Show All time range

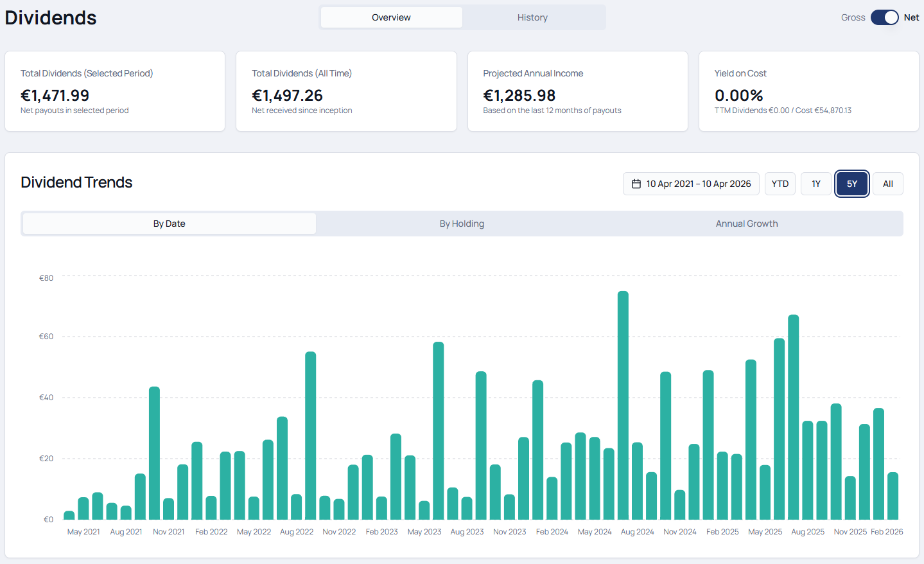click(x=888, y=184)
